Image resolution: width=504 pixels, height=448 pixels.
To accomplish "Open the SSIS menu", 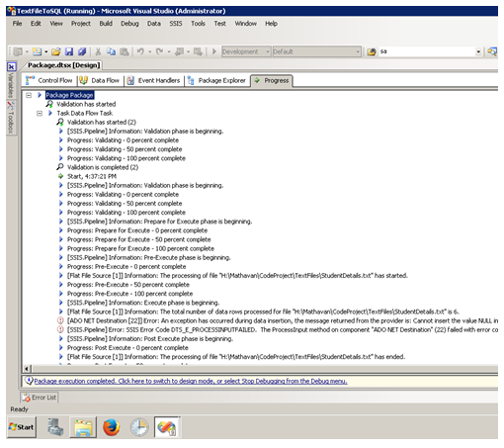I will pyautogui.click(x=176, y=24).
